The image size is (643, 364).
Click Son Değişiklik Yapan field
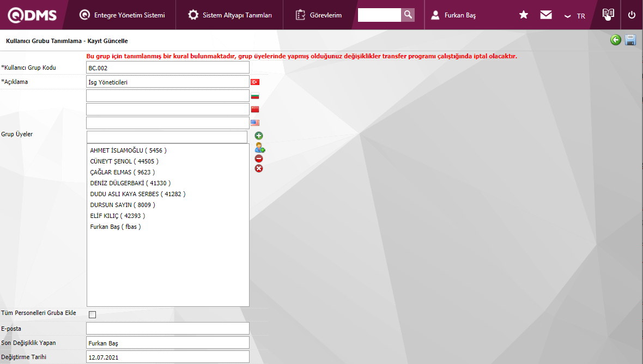[x=168, y=343]
